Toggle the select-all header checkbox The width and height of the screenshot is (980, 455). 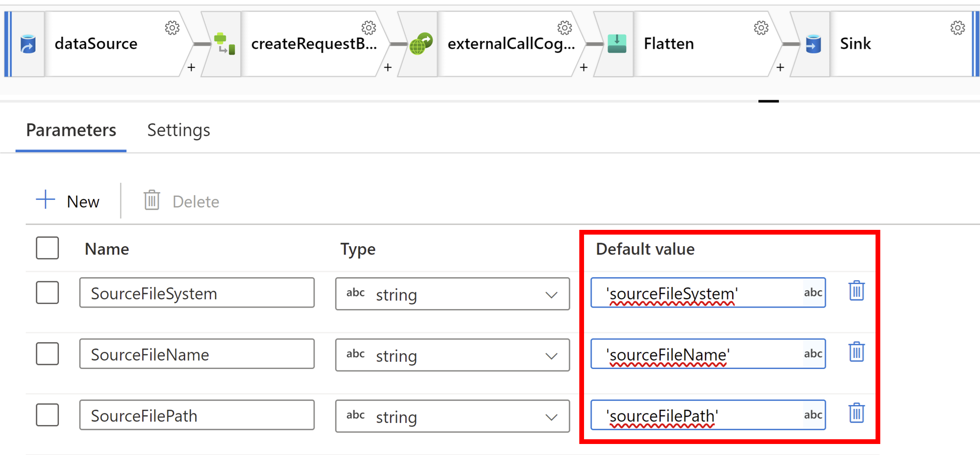[47, 248]
